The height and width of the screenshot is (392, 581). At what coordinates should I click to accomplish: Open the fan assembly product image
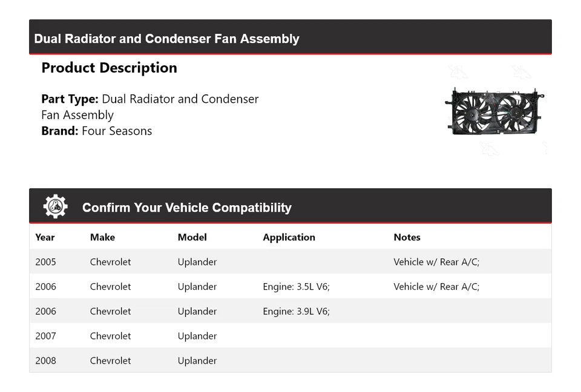[494, 111]
